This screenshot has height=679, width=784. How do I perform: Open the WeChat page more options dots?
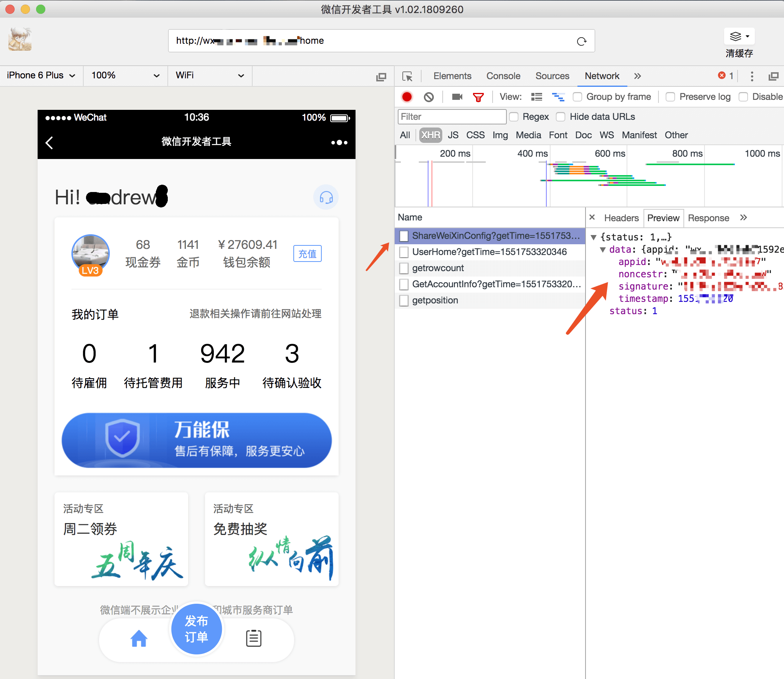[339, 142]
